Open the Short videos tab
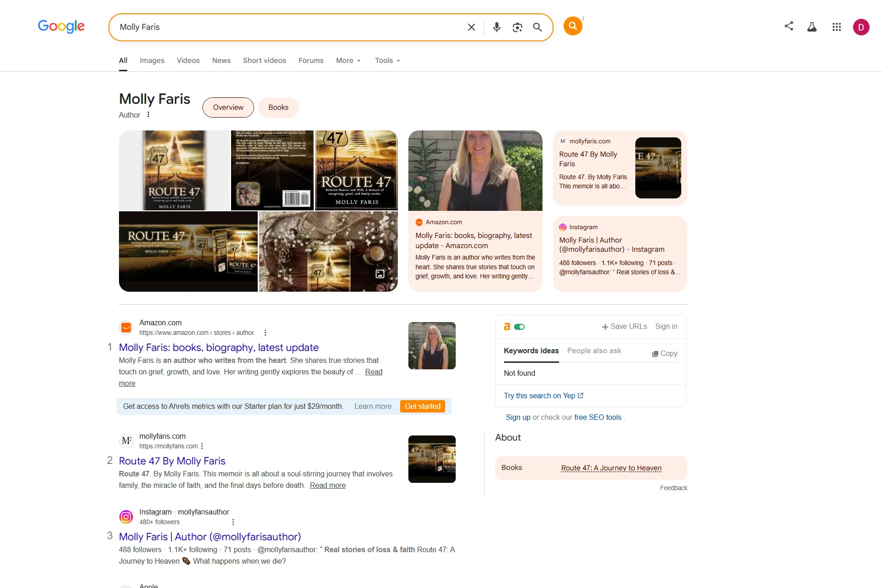882x588 pixels. tap(265, 61)
